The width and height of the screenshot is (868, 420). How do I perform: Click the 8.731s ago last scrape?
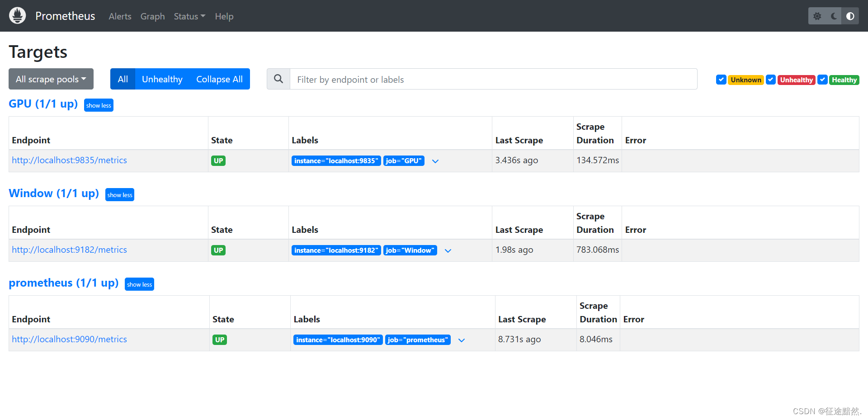coord(519,340)
